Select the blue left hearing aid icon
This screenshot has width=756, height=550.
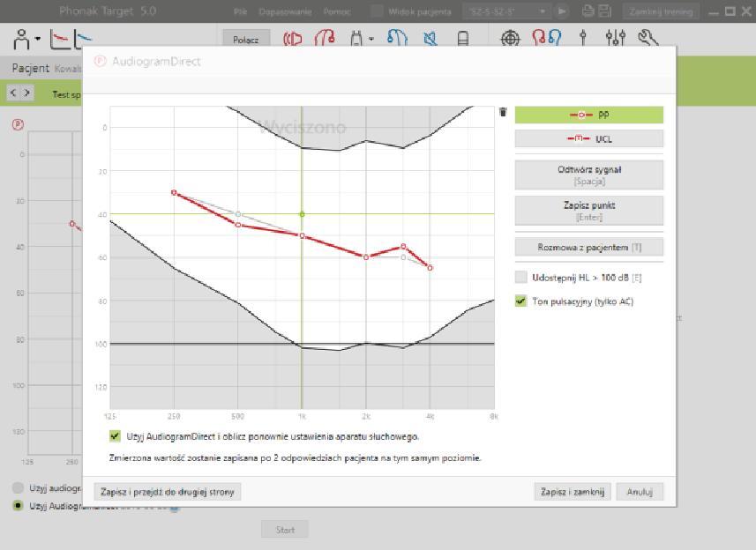click(397, 38)
